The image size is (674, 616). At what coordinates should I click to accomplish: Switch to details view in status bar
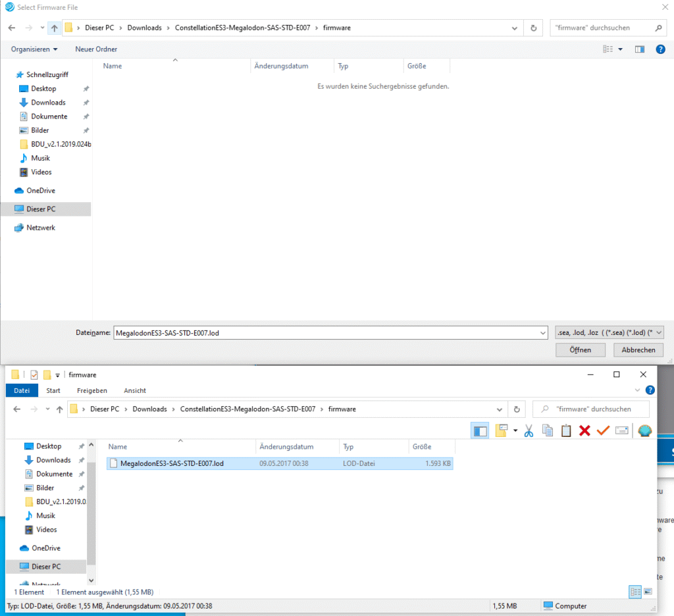[635, 592]
